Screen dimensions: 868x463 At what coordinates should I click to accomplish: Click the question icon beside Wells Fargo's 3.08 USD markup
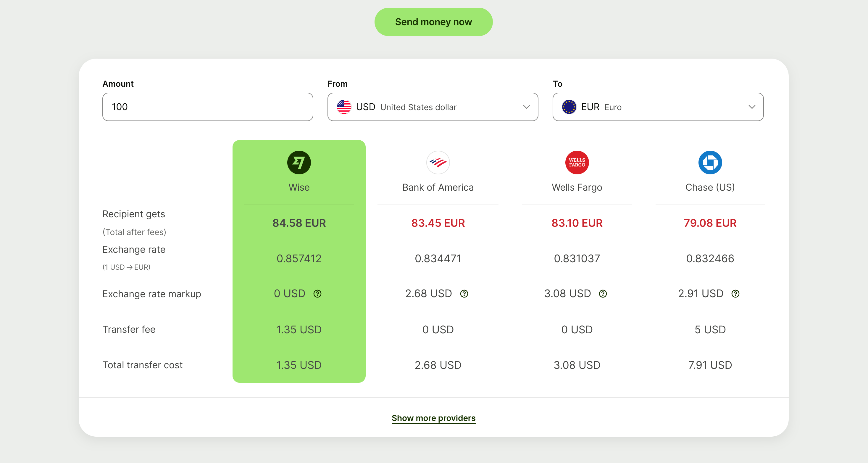[603, 294]
